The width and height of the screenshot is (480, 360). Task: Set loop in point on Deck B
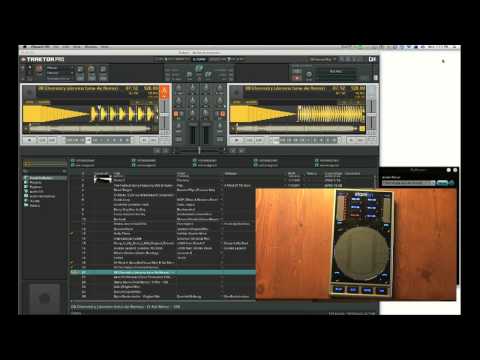(351, 140)
